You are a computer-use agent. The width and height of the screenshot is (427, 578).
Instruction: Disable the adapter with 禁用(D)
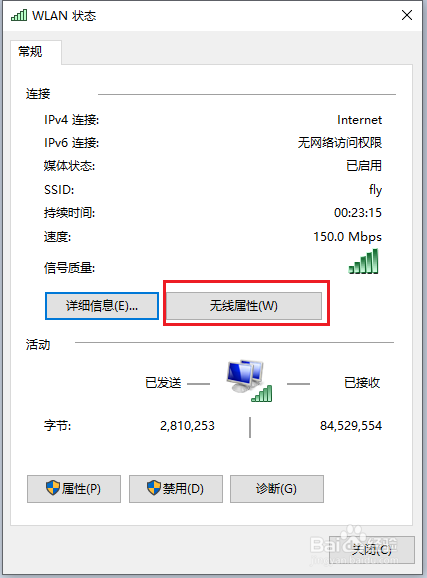176,489
